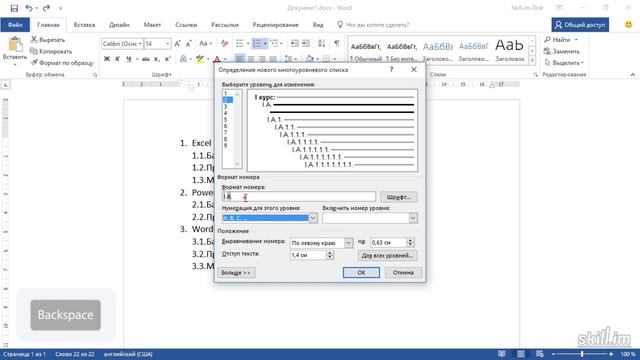Confirm dialog with OK button
640x360 pixels.
[361, 272]
